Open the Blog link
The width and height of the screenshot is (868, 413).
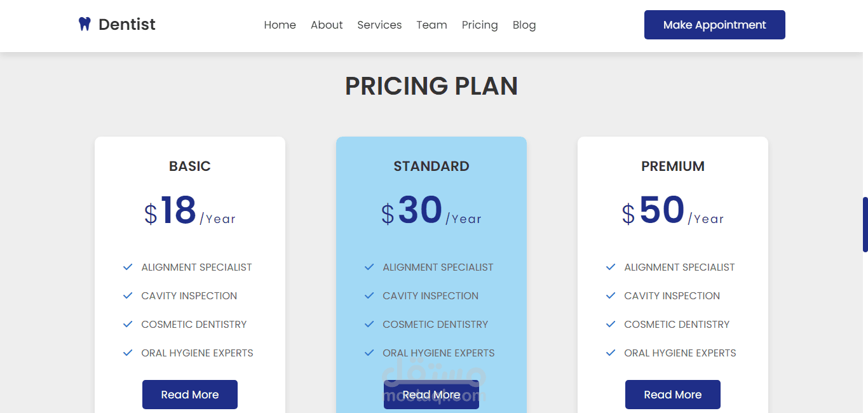tap(524, 25)
